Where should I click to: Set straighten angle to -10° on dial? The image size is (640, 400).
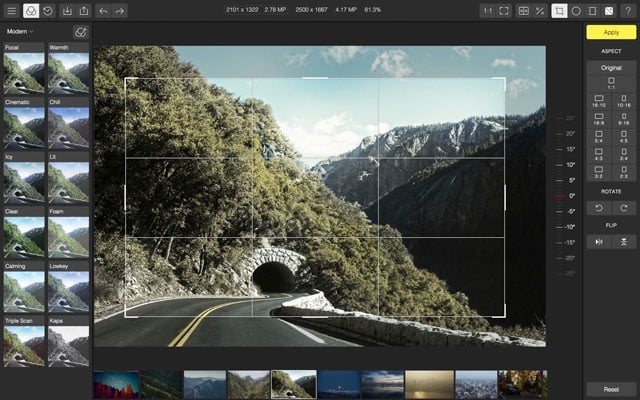pyautogui.click(x=570, y=227)
